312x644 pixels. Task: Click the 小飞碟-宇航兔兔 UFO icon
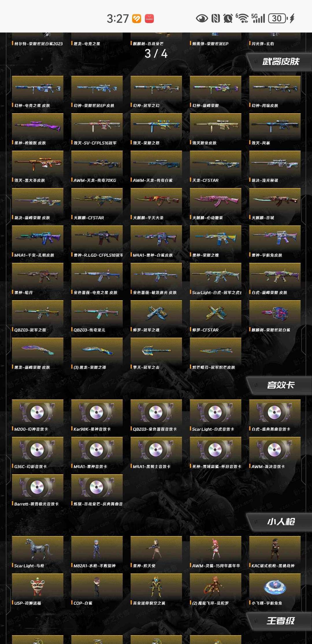point(275,586)
